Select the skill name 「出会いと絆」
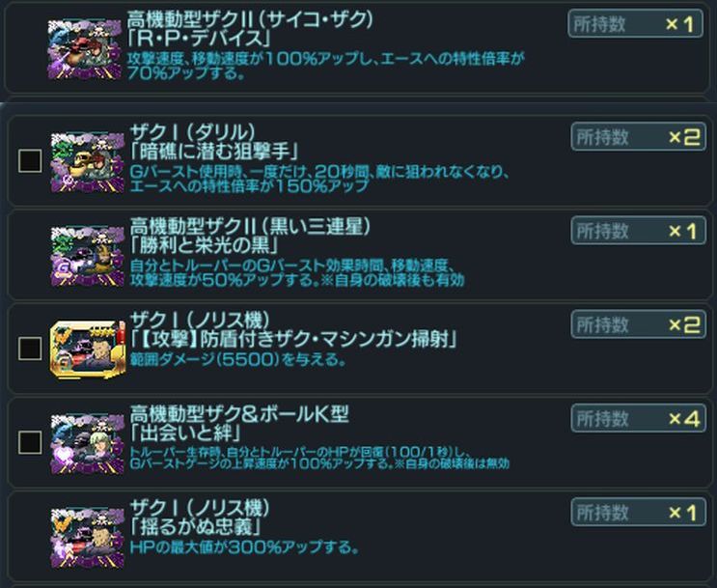This screenshot has width=717, height=588. tap(185, 433)
